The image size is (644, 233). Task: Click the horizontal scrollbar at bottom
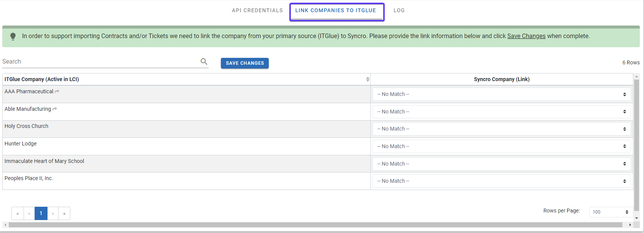316,225
